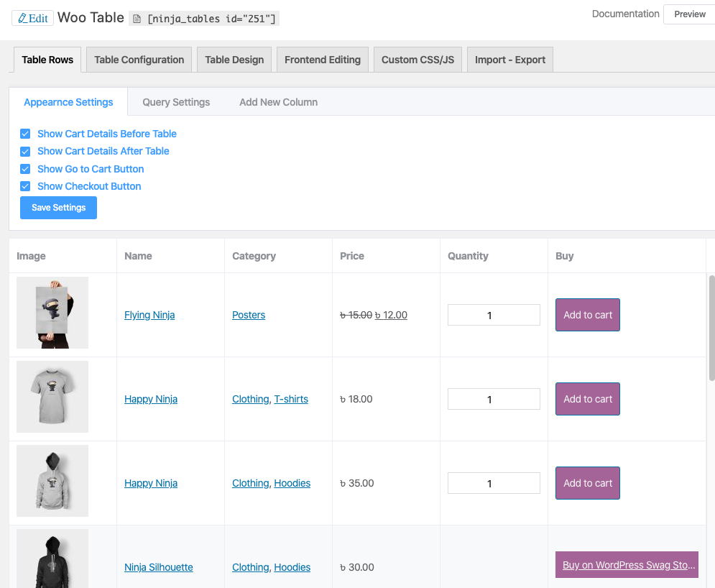Viewport: 715px width, 588px height.
Task: Add Flying Ninja to cart
Action: [587, 315]
